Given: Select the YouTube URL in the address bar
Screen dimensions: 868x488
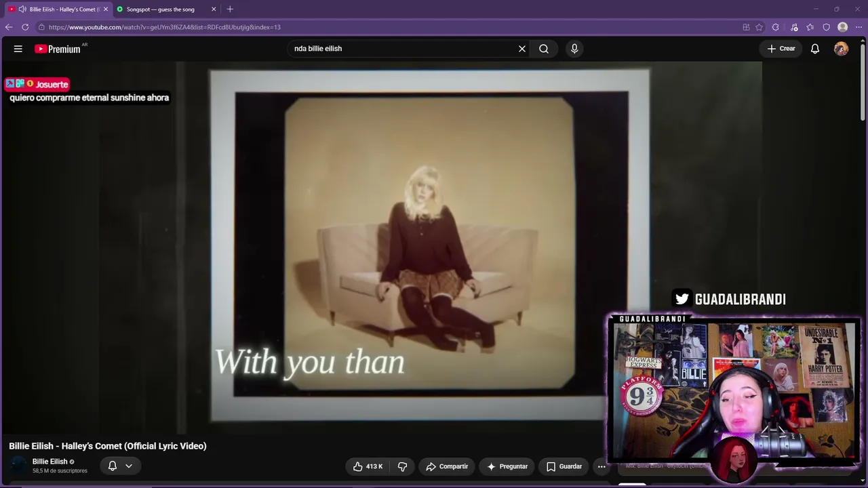Looking at the screenshot, I should 165,27.
